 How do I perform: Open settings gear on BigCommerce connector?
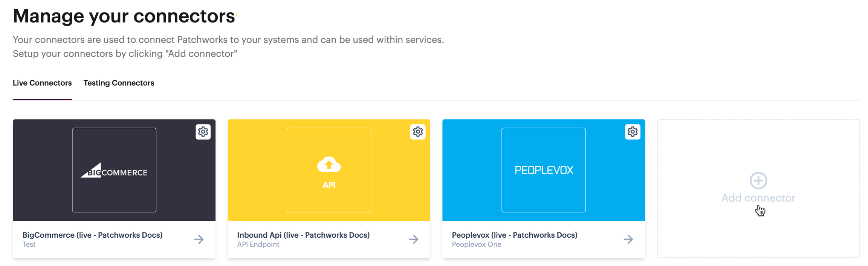point(203,132)
